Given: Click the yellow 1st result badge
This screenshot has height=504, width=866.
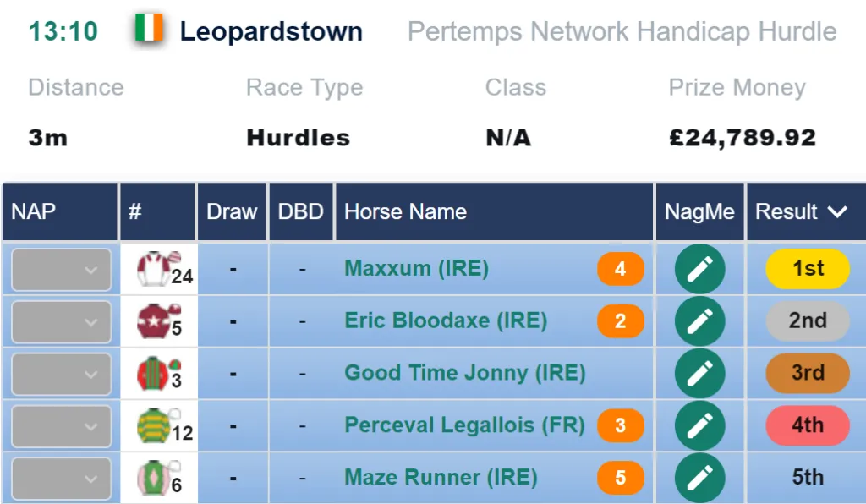Looking at the screenshot, I should pyautogui.click(x=808, y=269).
